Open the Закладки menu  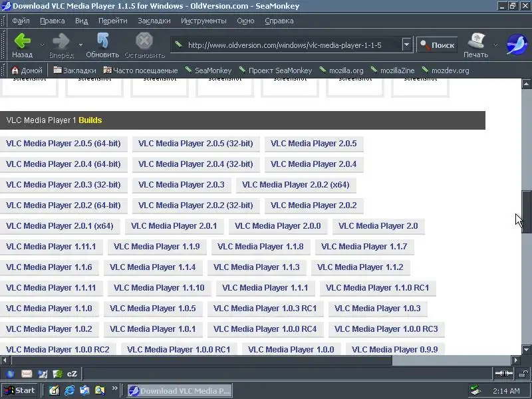click(154, 21)
